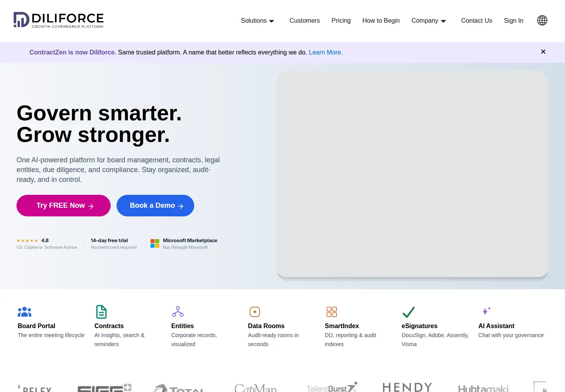Open How to Begin
The height and width of the screenshot is (392, 565).
coord(381,21)
